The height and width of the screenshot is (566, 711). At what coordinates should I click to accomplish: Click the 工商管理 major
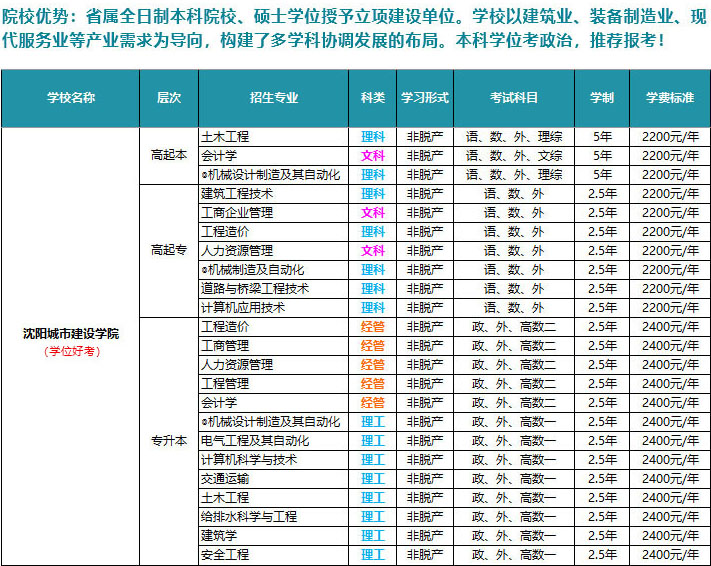coord(225,346)
